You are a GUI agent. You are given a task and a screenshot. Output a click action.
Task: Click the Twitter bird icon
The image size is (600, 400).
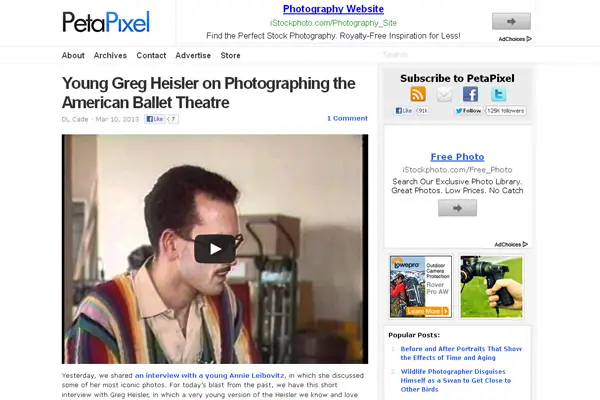pos(498,94)
